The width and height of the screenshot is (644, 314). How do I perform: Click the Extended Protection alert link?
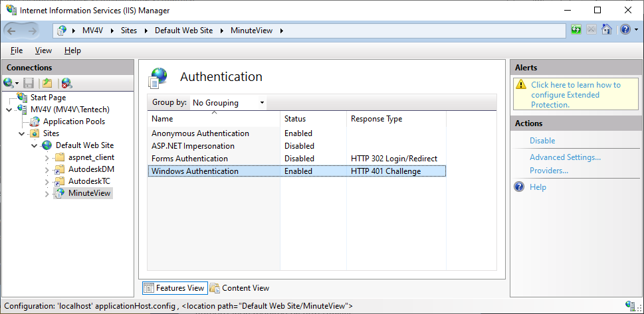576,95
